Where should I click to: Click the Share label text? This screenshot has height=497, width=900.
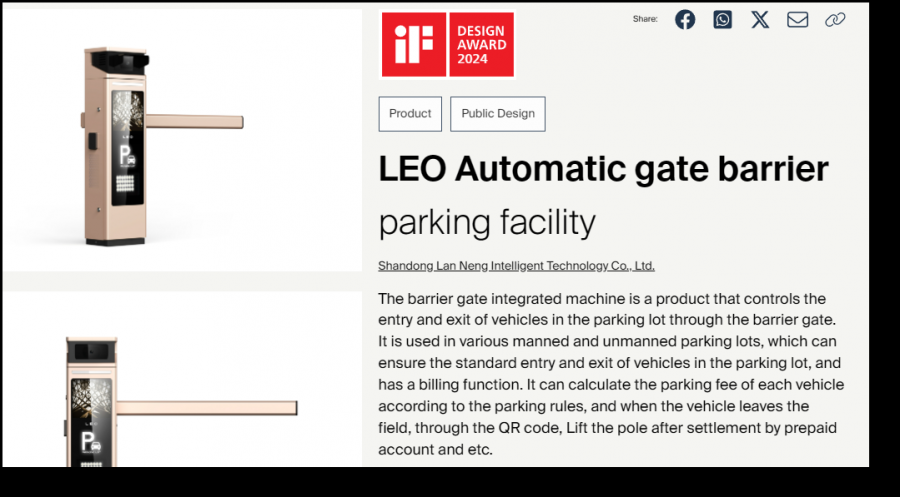645,20
